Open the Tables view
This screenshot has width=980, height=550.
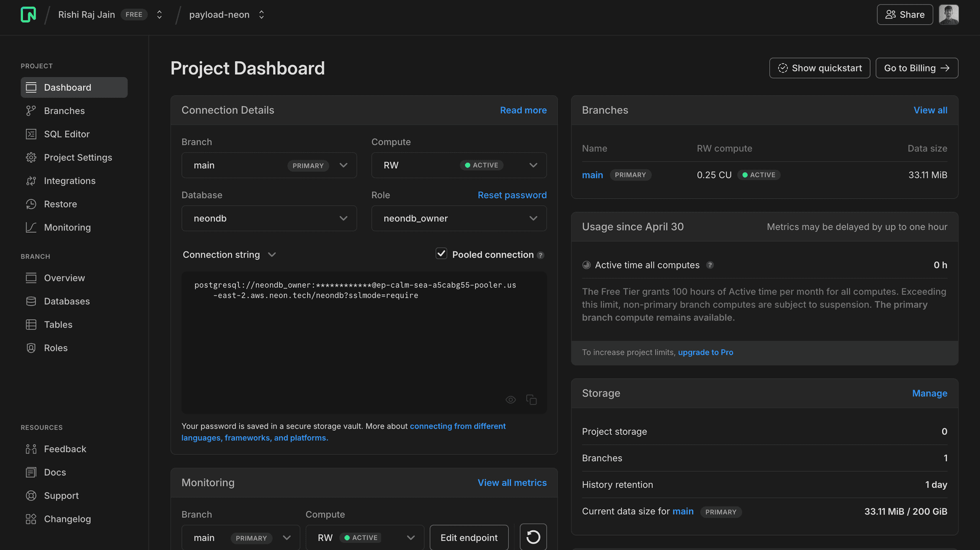[57, 324]
